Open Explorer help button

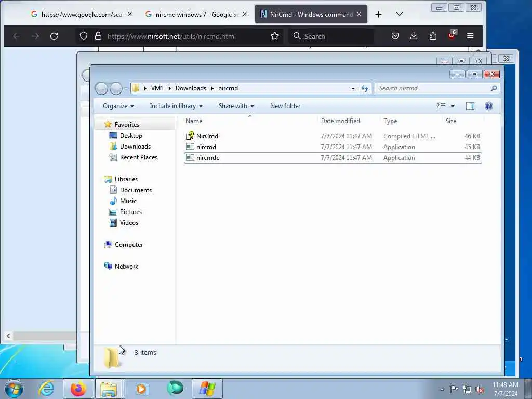[x=488, y=106]
